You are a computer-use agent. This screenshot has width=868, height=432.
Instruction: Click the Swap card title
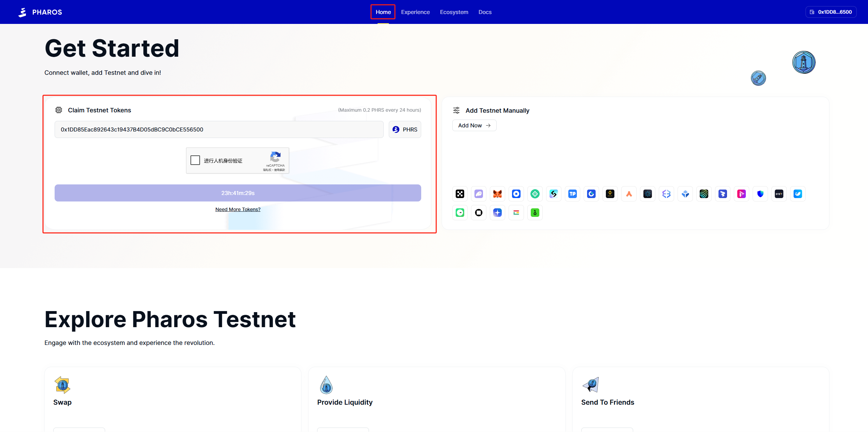tap(62, 402)
